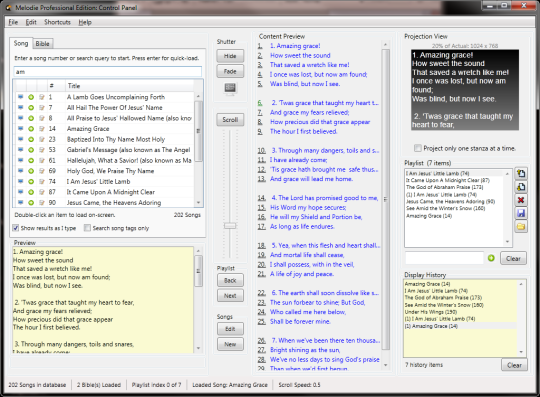Enable Search song tags only checkbox
Screen dimensions: 540x397
click(87, 228)
